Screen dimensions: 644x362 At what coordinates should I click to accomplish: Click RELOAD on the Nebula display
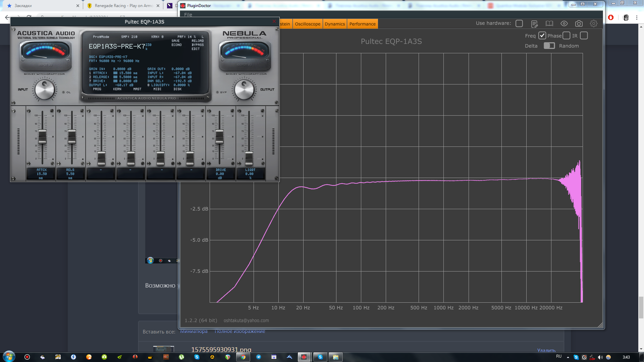[x=198, y=41]
